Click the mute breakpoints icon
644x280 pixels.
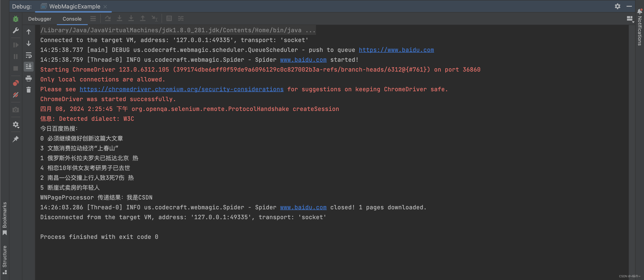pyautogui.click(x=15, y=95)
